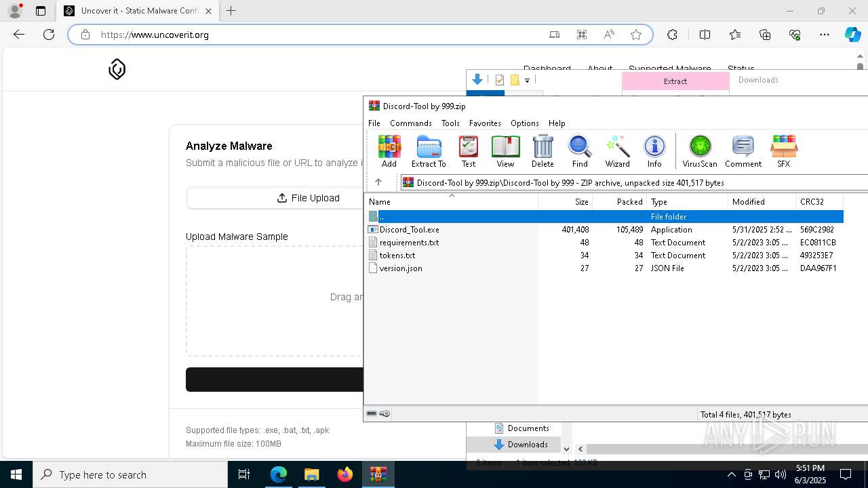Click the Uncover it logo on webpage
This screenshot has height=488, width=868.
tap(117, 69)
